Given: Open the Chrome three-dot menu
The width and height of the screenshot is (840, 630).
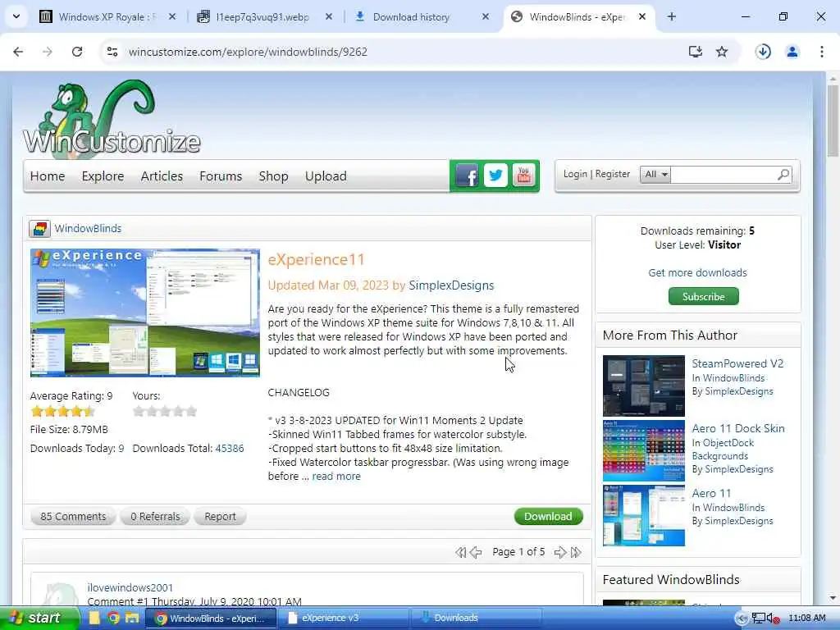Looking at the screenshot, I should click(822, 52).
